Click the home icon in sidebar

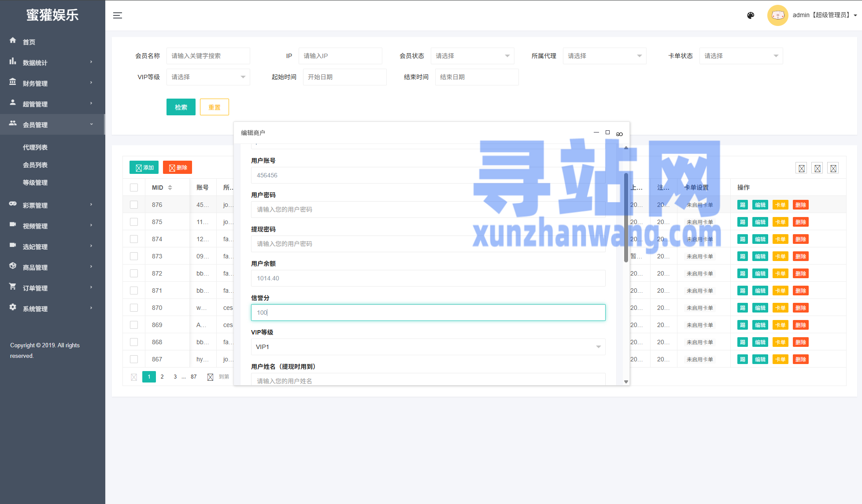13,40
